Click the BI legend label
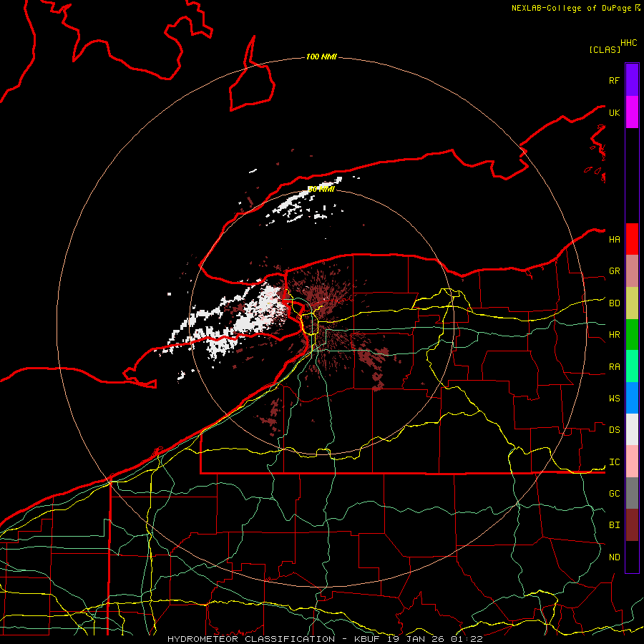The image size is (644, 644). click(614, 525)
